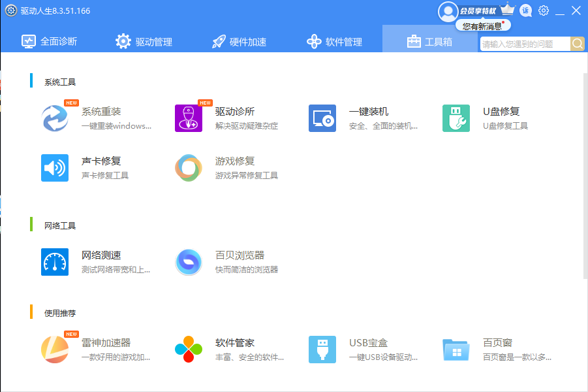Click the 声卡修复工具 description text
The width and height of the screenshot is (588, 392).
pyautogui.click(x=105, y=175)
